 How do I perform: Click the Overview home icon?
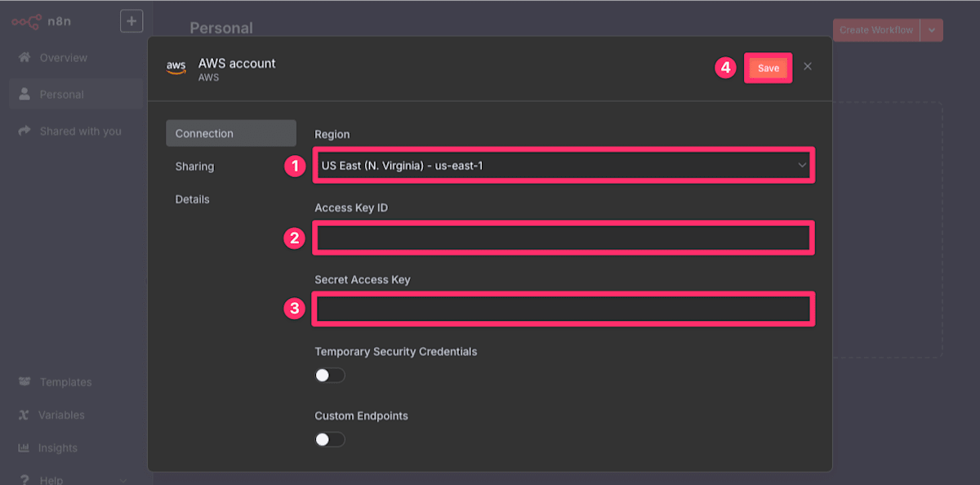24,58
